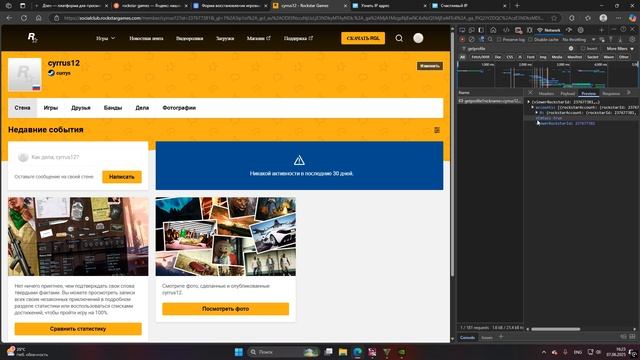Open the Response tab in request details

pyautogui.click(x=611, y=93)
